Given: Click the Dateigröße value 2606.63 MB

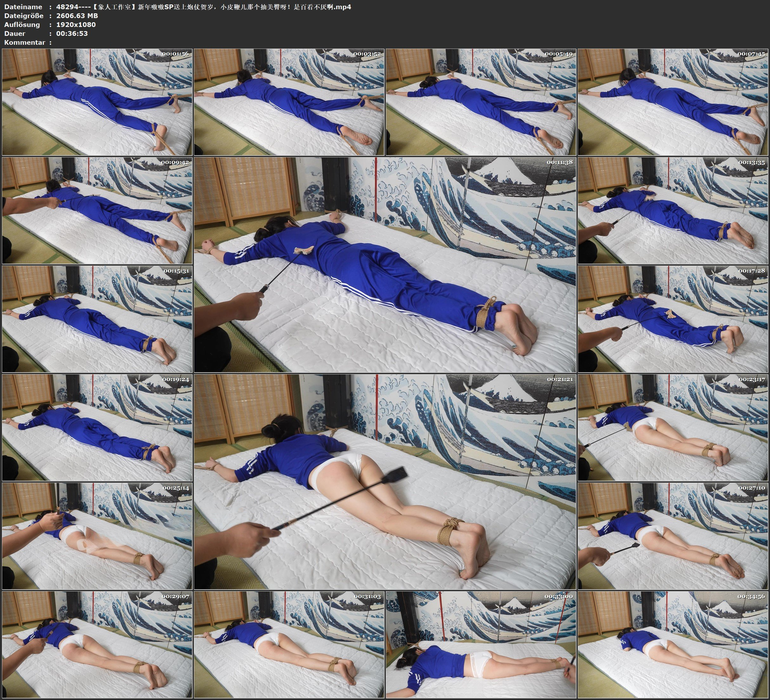Looking at the screenshot, I should click(77, 16).
